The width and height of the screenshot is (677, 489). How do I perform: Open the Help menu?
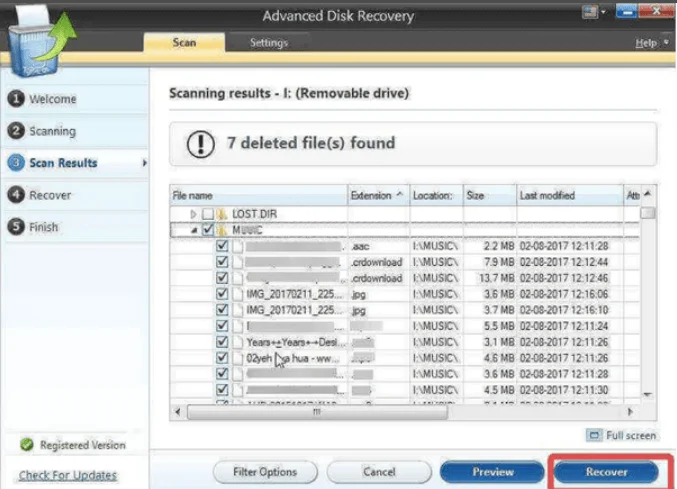point(645,43)
